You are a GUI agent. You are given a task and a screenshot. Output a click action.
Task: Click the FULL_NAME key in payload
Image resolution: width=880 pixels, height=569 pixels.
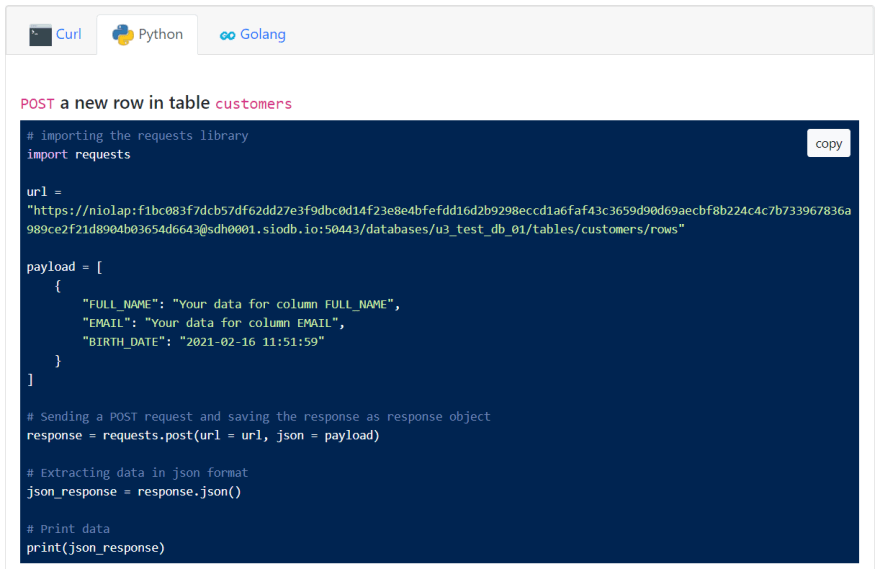pyautogui.click(x=121, y=304)
